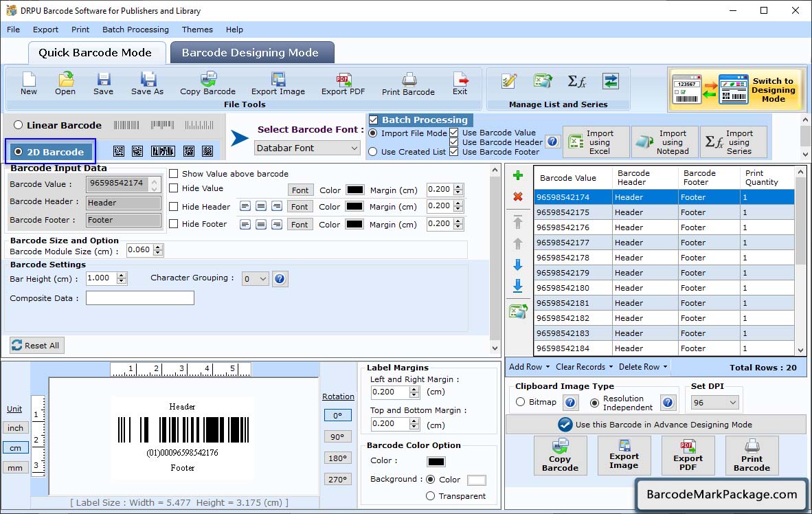812x514 pixels.
Task: Click the Save As icon
Action: pos(147,84)
